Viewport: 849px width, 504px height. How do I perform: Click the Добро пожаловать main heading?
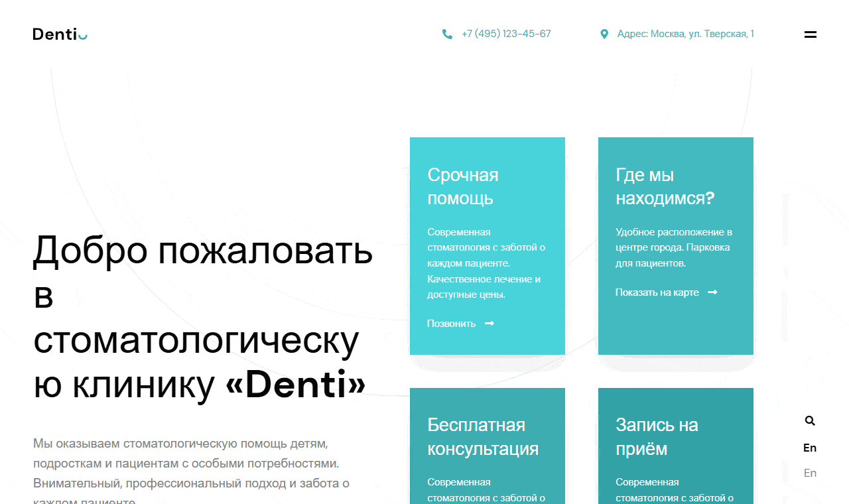pos(203,317)
